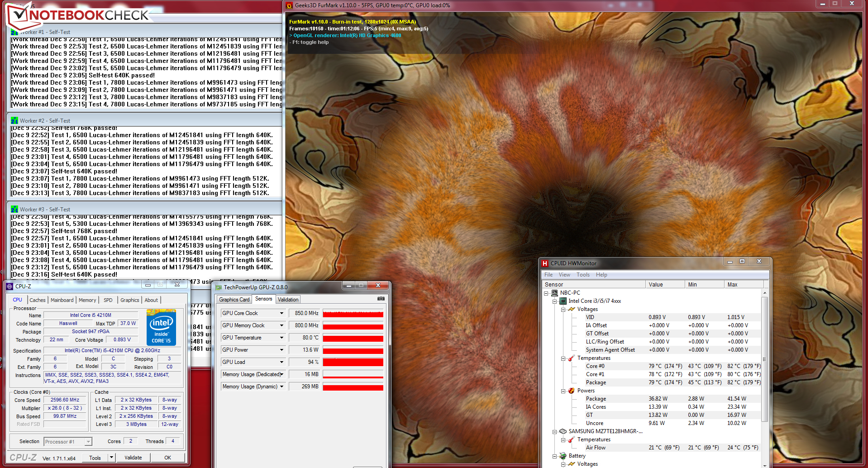
Task: Click the OK button in CPU-Z
Action: [x=167, y=458]
